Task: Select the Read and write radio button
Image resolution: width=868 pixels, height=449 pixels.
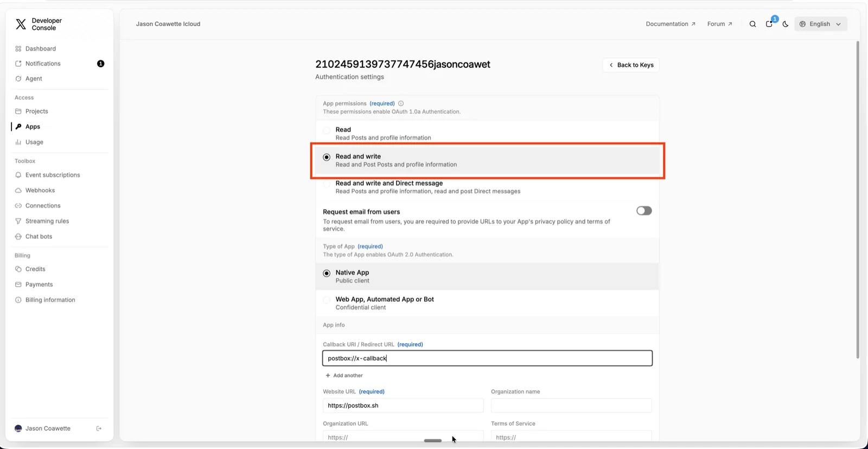Action: point(327,157)
